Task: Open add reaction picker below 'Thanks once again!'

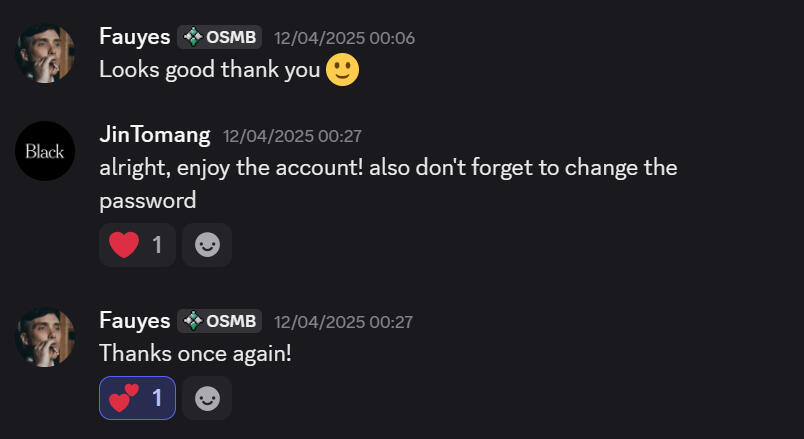Action: pos(207,398)
